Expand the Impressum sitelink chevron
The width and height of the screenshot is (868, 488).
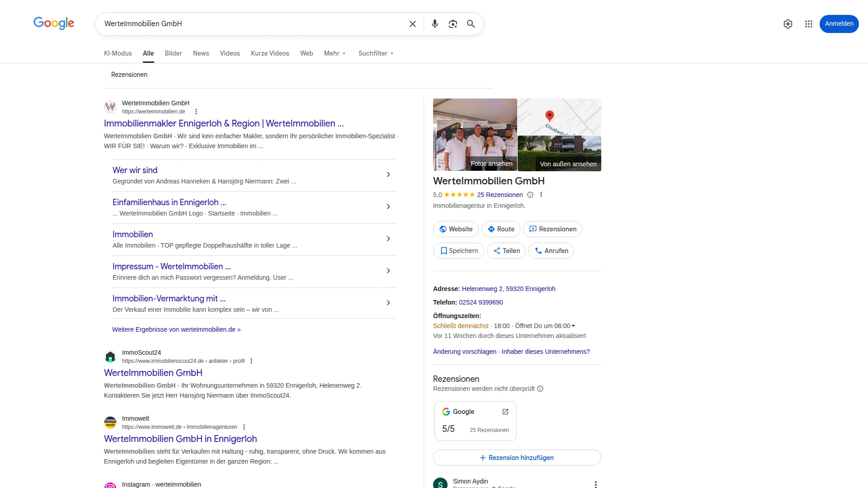pos(388,271)
